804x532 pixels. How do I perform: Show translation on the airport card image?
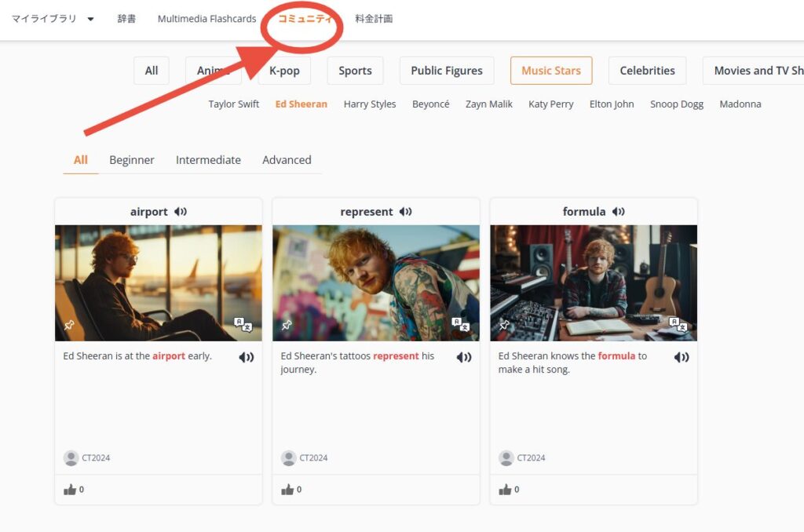tap(243, 324)
